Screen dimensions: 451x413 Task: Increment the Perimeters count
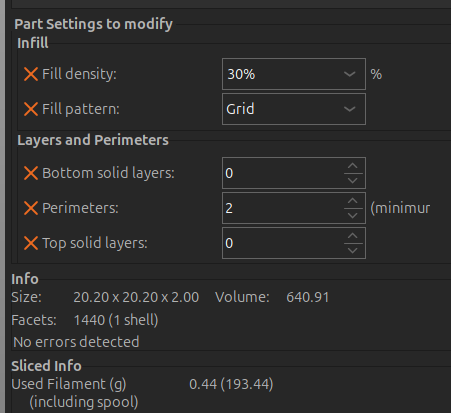pos(353,201)
